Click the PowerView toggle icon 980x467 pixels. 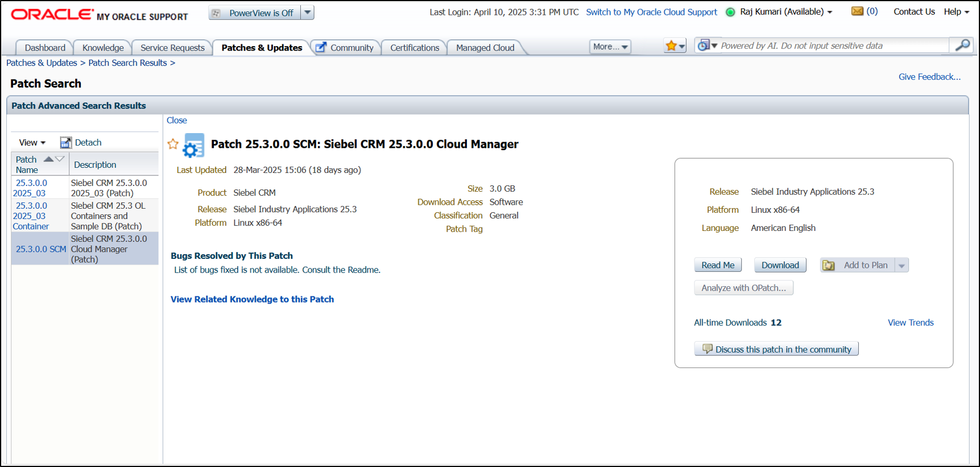point(216,13)
